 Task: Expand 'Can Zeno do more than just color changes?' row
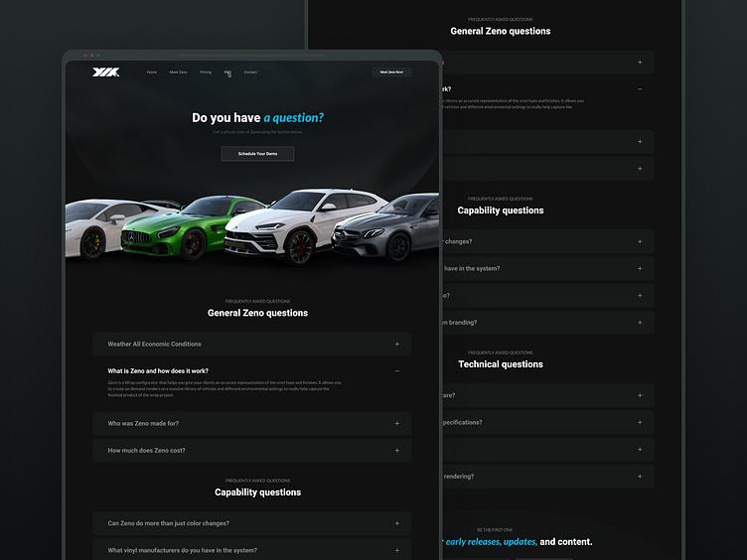point(252,523)
